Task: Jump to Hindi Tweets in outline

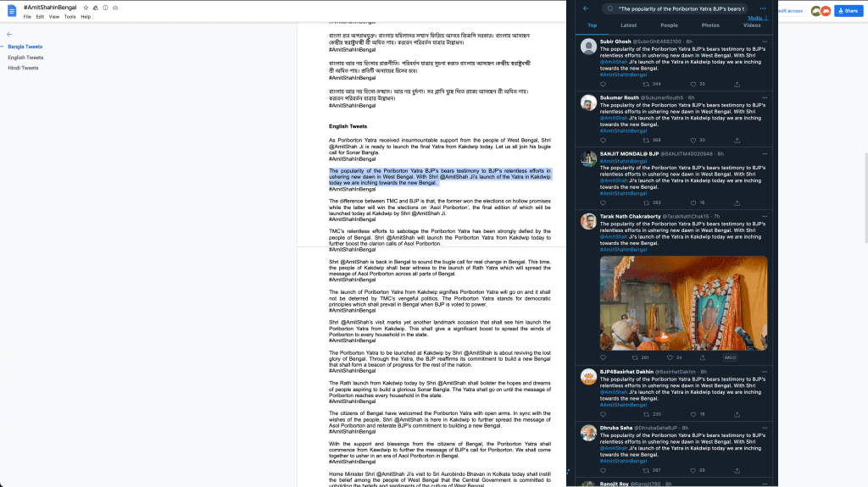Action: pos(23,68)
